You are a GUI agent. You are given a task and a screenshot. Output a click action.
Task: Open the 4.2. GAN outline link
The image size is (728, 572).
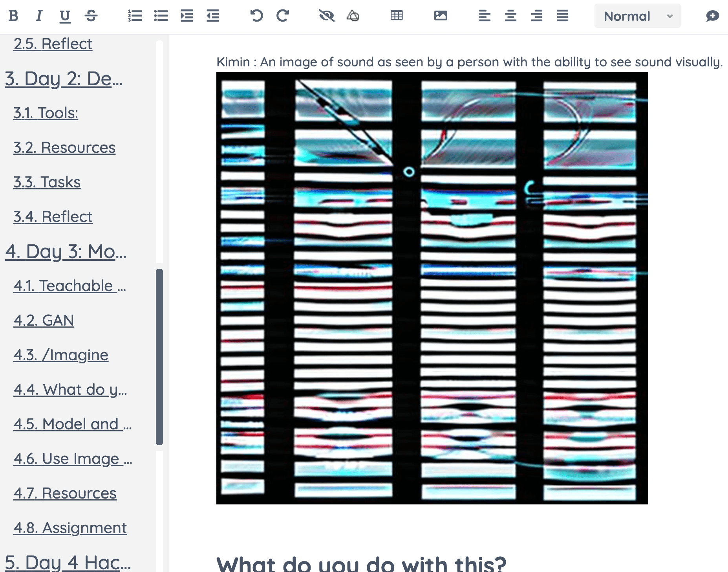(44, 321)
